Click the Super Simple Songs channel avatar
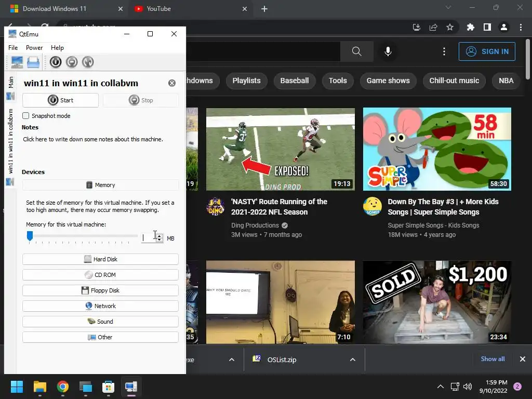532x399 pixels. point(372,206)
